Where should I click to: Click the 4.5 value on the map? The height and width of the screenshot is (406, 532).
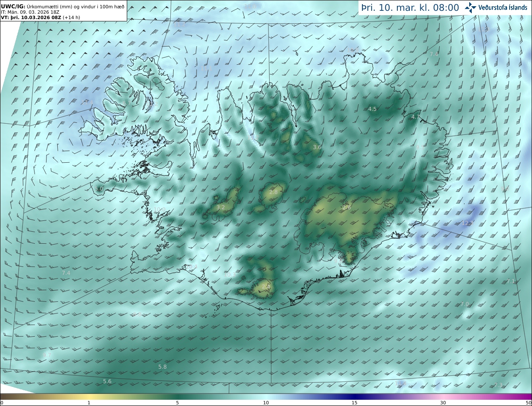coord(372,109)
